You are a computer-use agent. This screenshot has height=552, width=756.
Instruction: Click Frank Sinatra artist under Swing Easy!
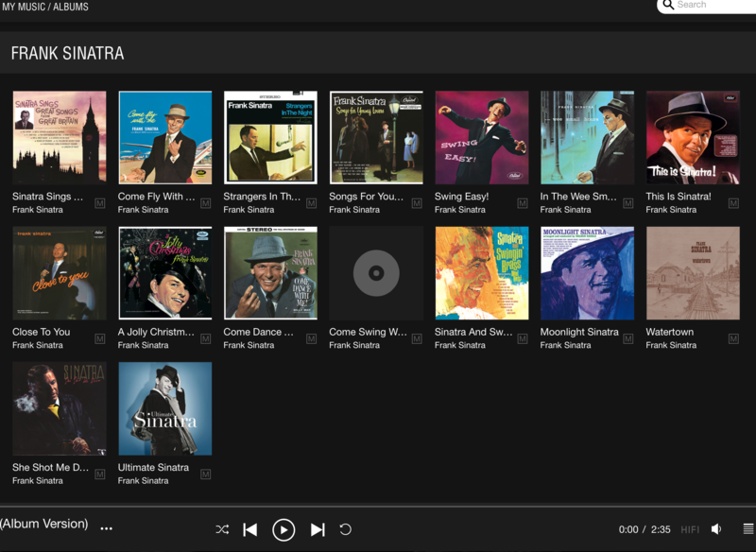pyautogui.click(x=460, y=210)
